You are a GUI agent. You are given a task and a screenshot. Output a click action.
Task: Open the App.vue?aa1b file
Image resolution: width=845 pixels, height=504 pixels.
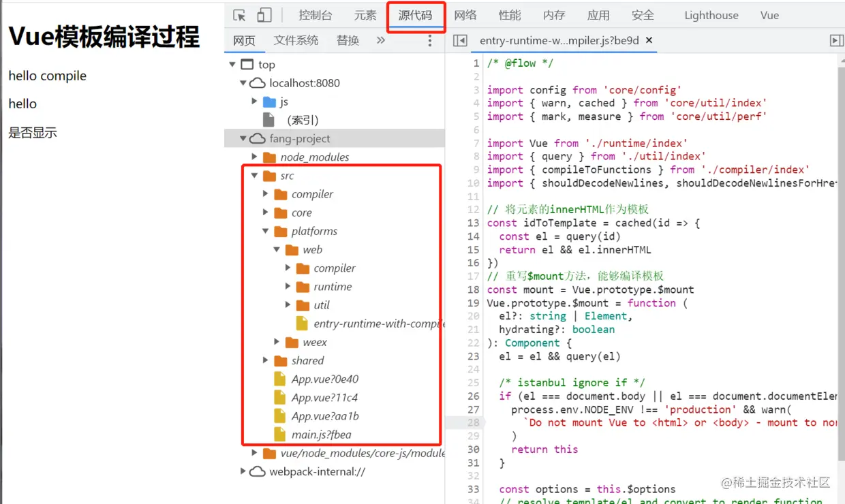click(x=325, y=416)
